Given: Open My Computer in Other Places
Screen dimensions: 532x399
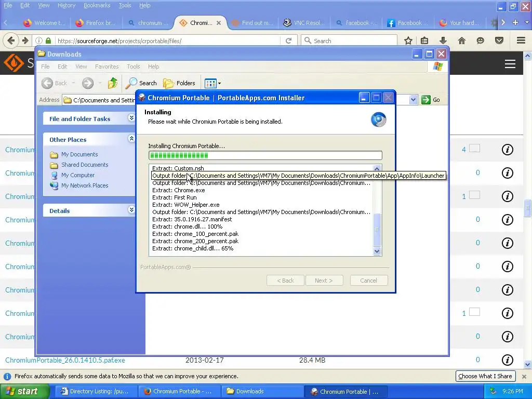Looking at the screenshot, I should click(78, 176).
